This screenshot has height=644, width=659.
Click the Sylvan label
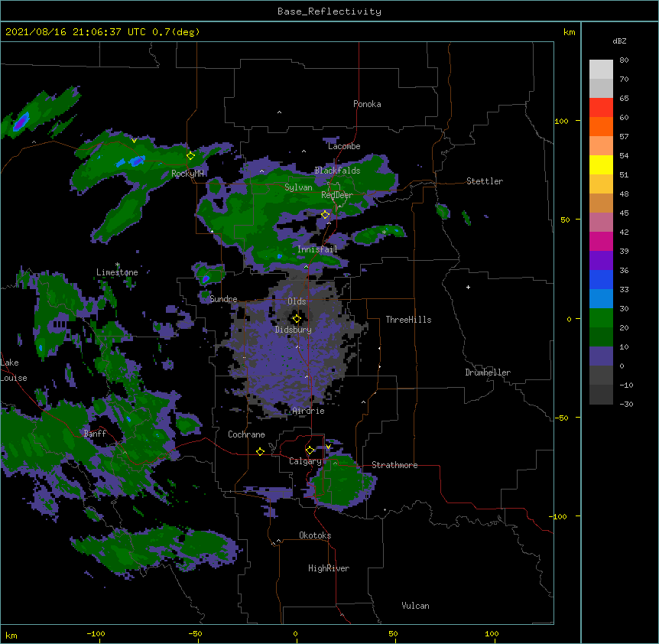coord(298,187)
